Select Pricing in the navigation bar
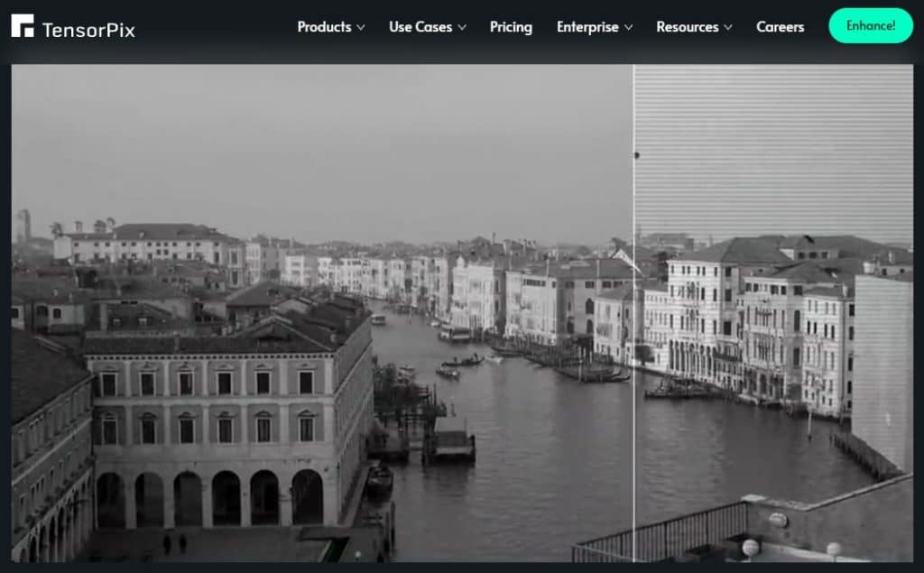The height and width of the screenshot is (573, 924). (x=511, y=27)
